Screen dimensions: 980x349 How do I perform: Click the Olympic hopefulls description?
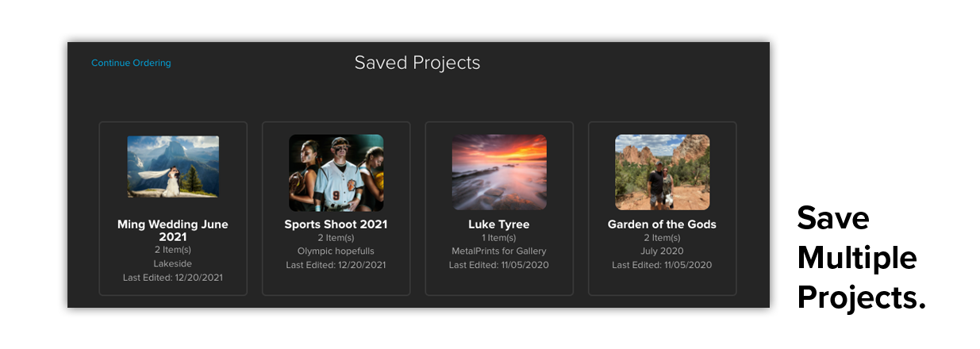[336, 251]
